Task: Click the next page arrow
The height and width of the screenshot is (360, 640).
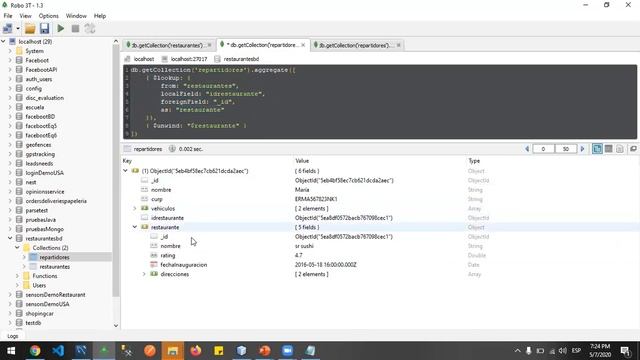Action: tap(582, 149)
